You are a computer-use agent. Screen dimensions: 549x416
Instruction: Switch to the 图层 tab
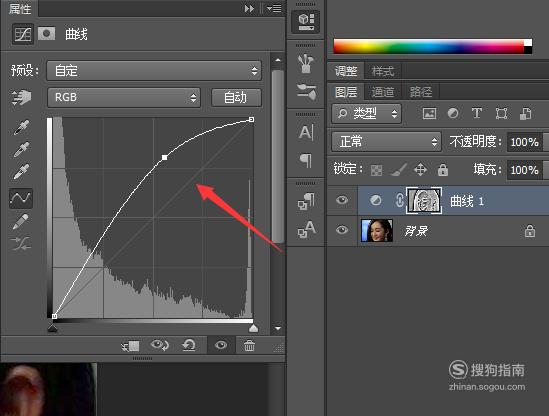(346, 92)
